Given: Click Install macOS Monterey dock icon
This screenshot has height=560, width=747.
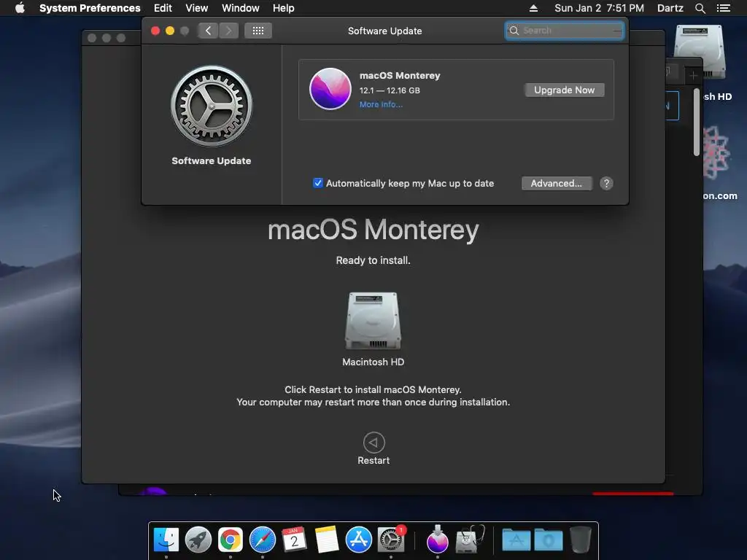Looking at the screenshot, I should click(438, 540).
